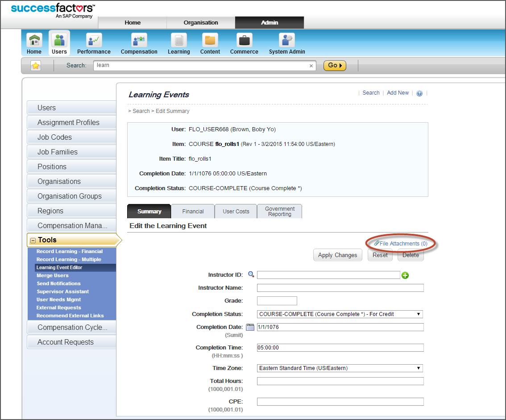Screen dimensions: 506x420
Task: Click the Total Hours field
Action: [340, 381]
